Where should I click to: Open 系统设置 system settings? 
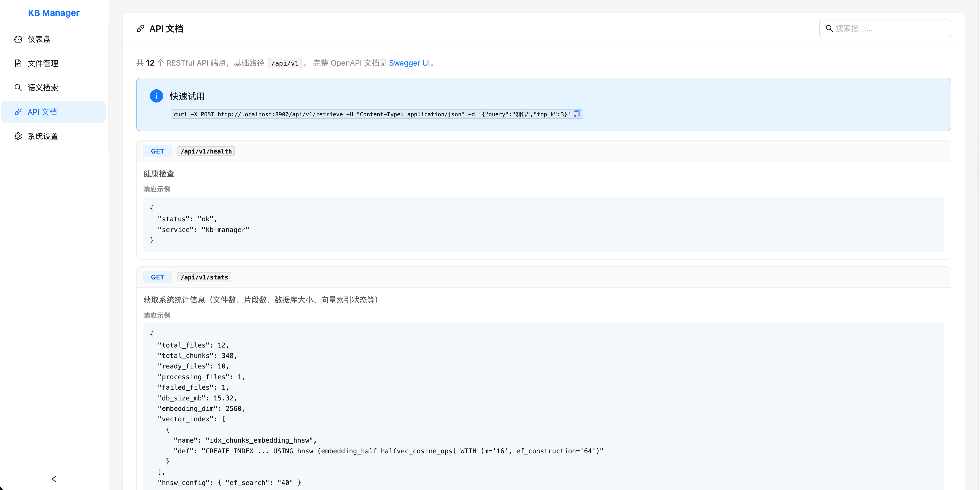click(x=53, y=136)
